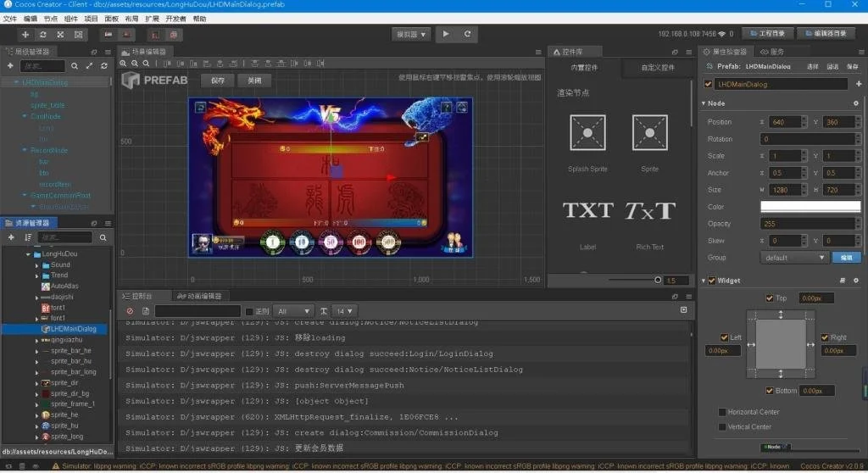Click the refresh preview button
Screen dimensions: 868x473
point(468,35)
